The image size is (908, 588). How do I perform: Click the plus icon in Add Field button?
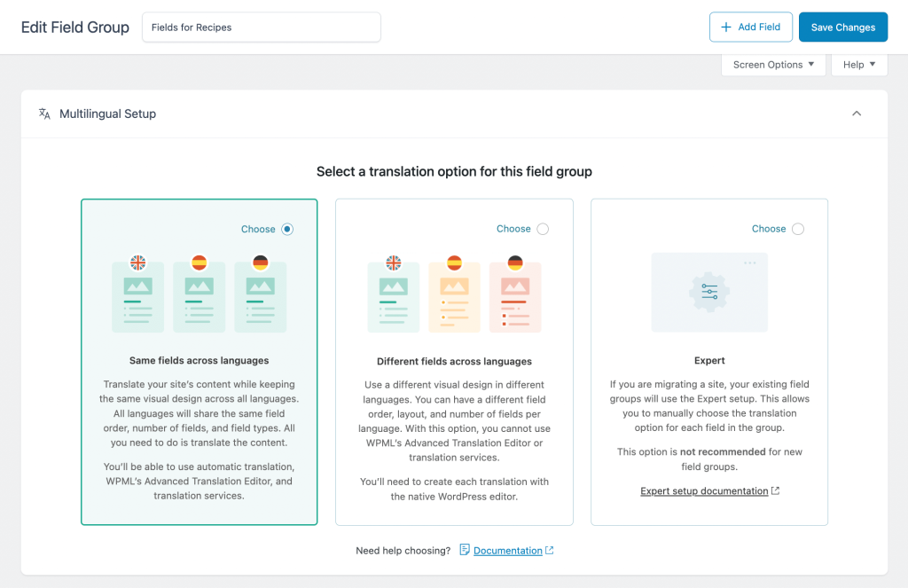pos(725,27)
